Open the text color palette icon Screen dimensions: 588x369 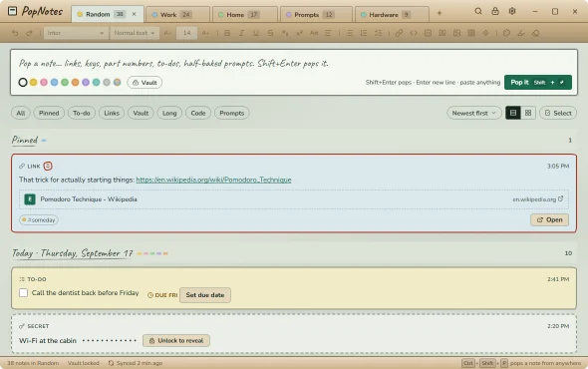click(506, 33)
